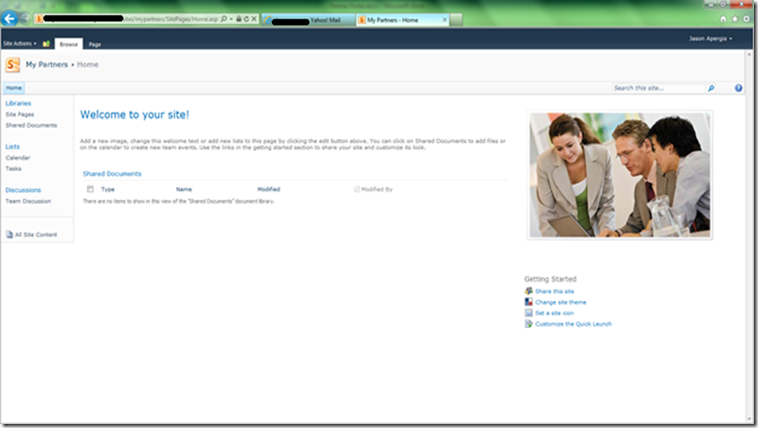Click in the Search this site field
This screenshot has width=758, height=428.
coord(658,88)
